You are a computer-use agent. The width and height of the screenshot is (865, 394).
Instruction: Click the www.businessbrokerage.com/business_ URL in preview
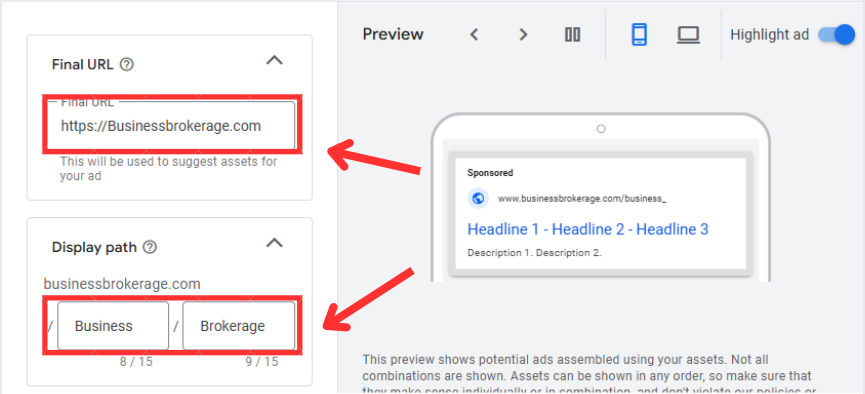(582, 199)
